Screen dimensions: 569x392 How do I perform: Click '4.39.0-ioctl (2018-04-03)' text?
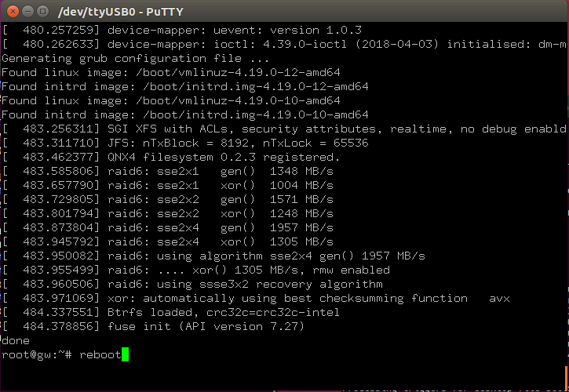click(x=351, y=44)
